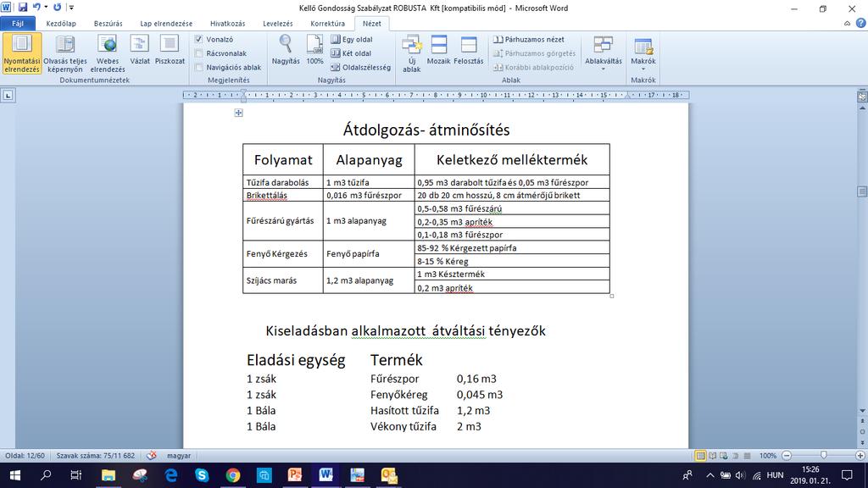868x488 pixels.
Task: Click the zoom out minus button
Action: pos(787,455)
